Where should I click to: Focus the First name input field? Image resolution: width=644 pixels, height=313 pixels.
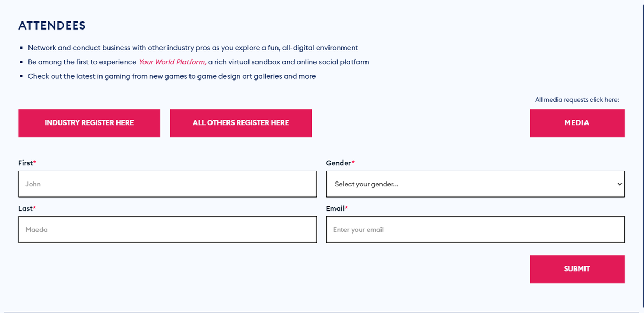coord(167,184)
